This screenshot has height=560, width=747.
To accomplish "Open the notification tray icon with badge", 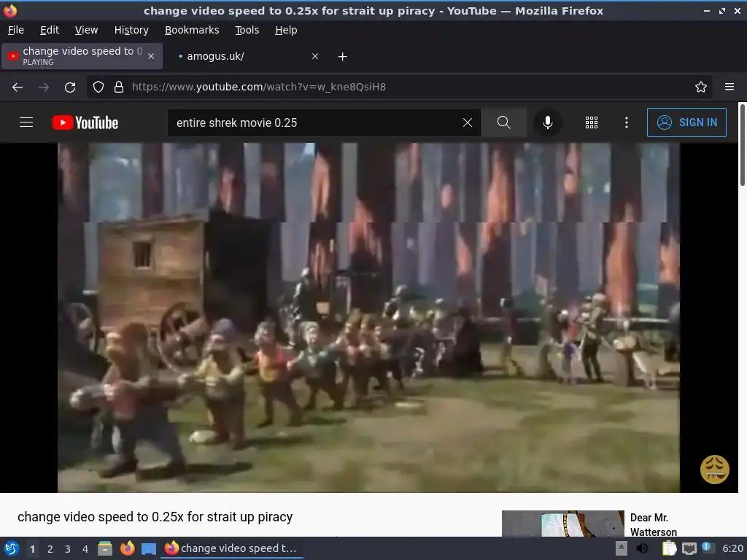I will coord(708,548).
